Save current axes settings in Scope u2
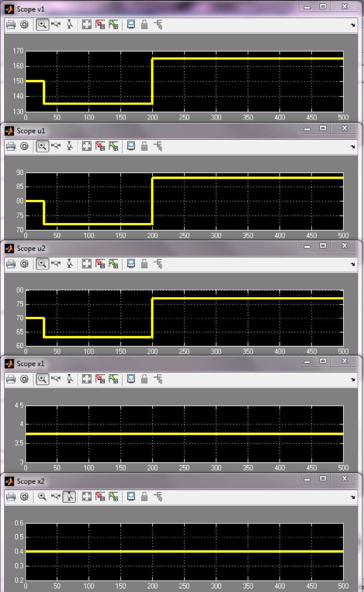The height and width of the screenshot is (592, 364). (100, 264)
